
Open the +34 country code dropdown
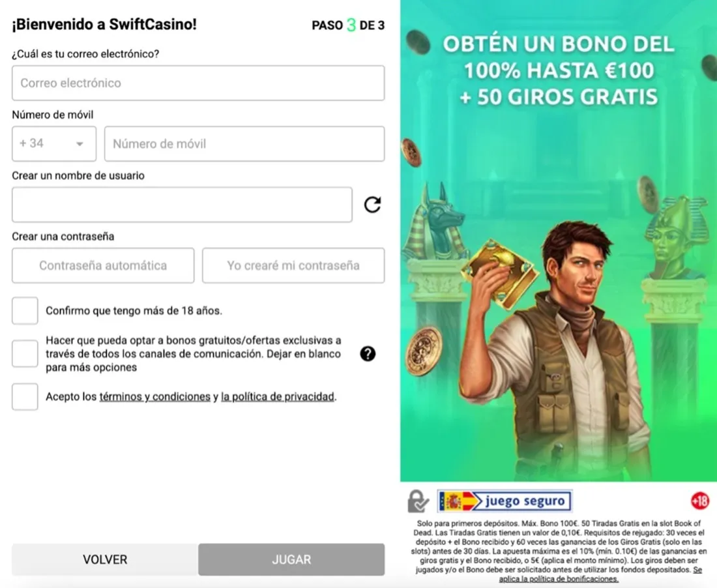(x=54, y=143)
